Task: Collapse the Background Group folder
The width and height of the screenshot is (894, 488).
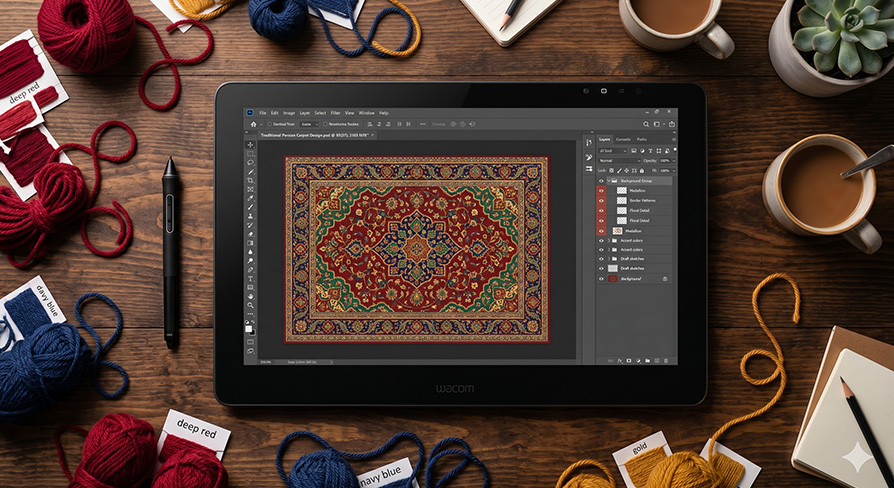Action: pos(609,180)
